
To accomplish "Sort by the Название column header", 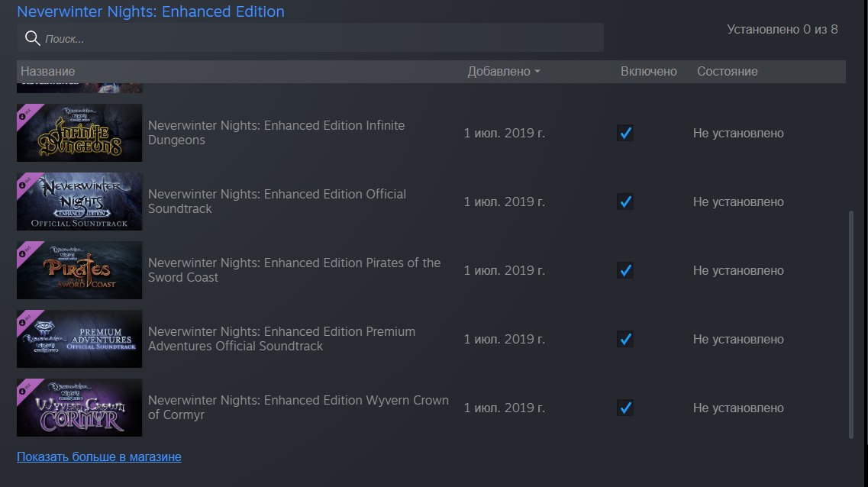I will click(x=47, y=72).
